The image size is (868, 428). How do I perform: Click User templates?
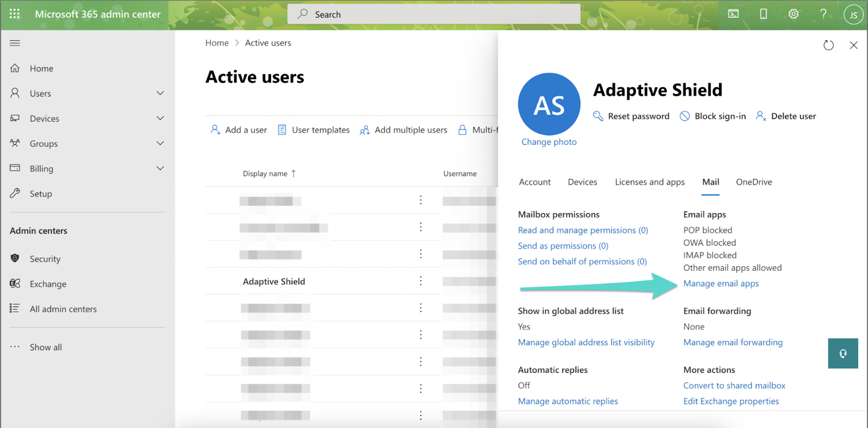pyautogui.click(x=314, y=130)
